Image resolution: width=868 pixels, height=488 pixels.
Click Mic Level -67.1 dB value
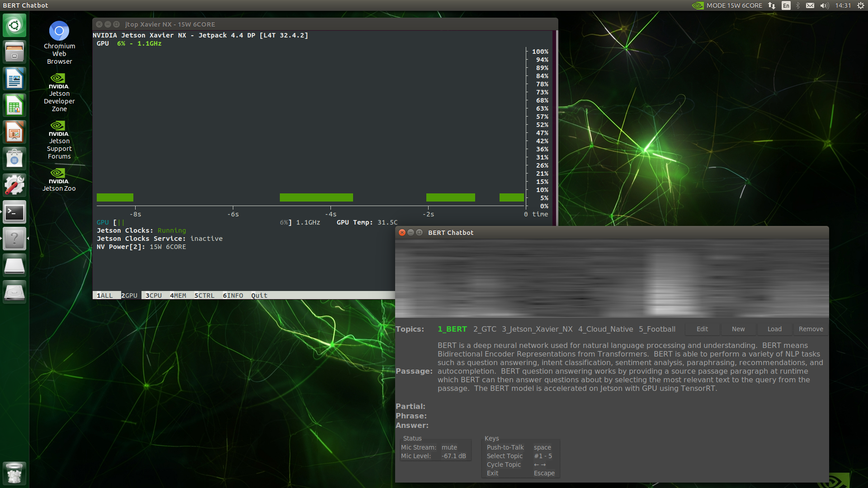point(454,456)
